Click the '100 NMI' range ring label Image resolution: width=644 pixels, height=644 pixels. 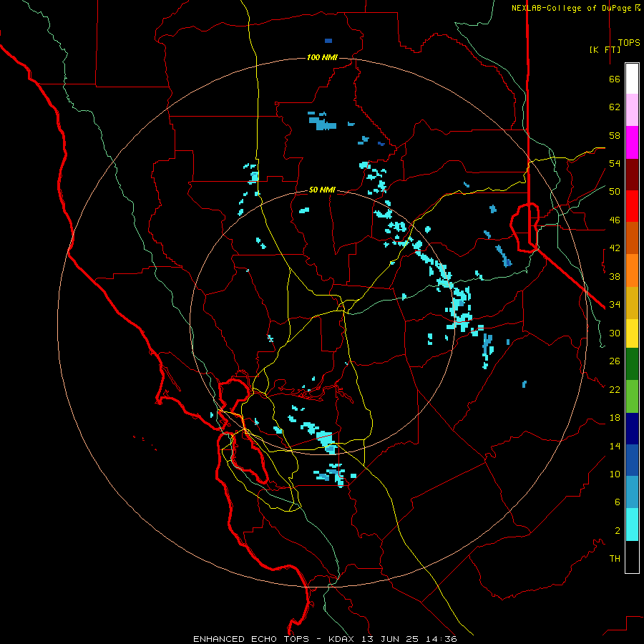(322, 57)
